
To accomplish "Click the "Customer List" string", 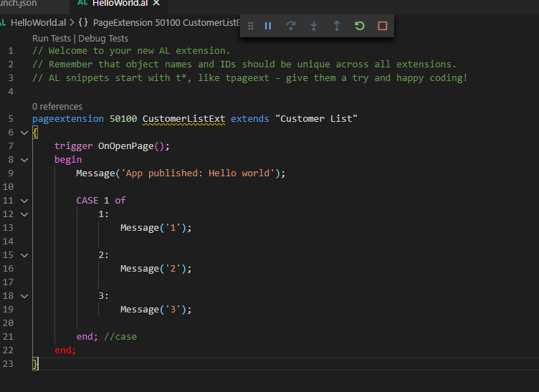I will tap(316, 119).
